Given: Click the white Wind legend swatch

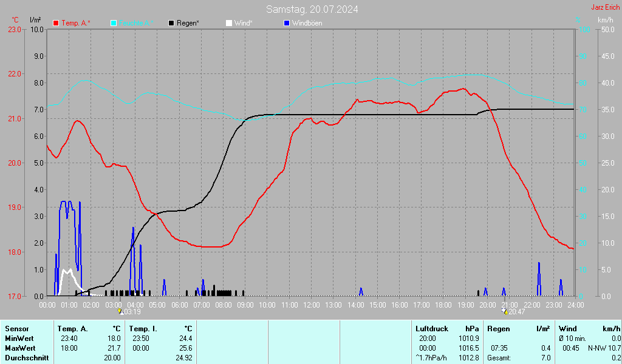Looking at the screenshot, I should 229,23.
